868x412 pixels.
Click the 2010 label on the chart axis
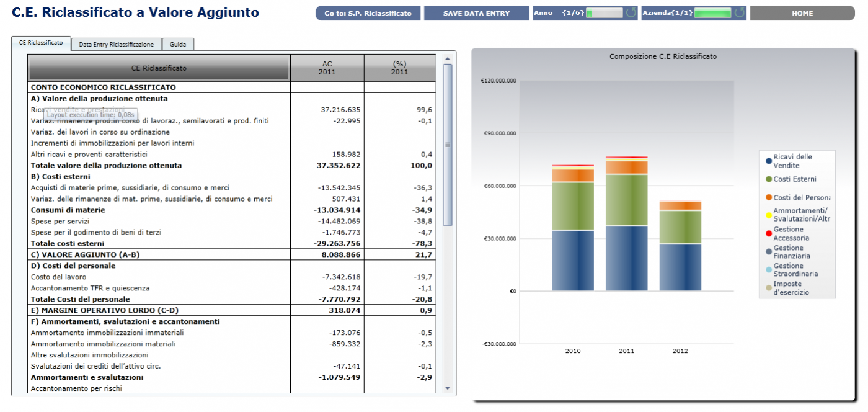(x=573, y=351)
